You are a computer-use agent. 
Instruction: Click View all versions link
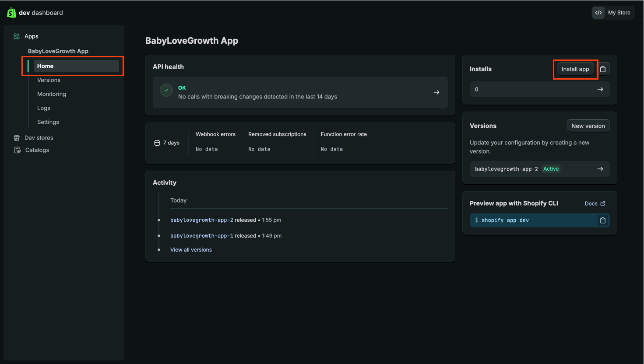point(191,250)
